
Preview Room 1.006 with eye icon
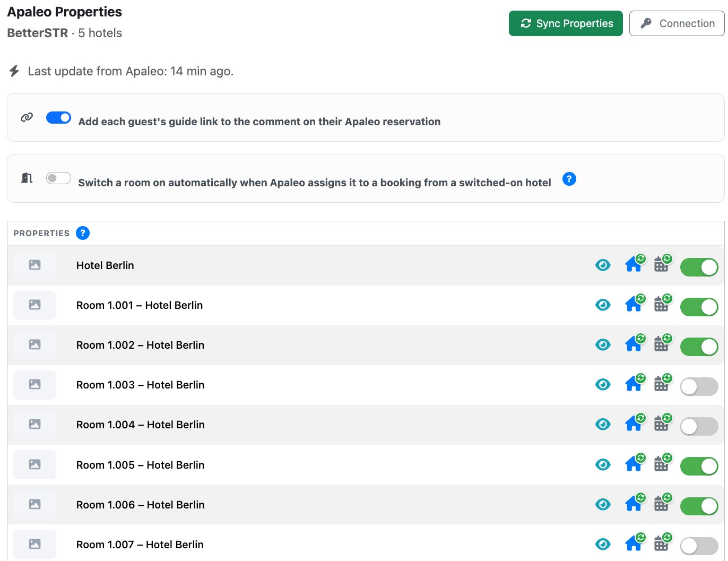pos(603,504)
